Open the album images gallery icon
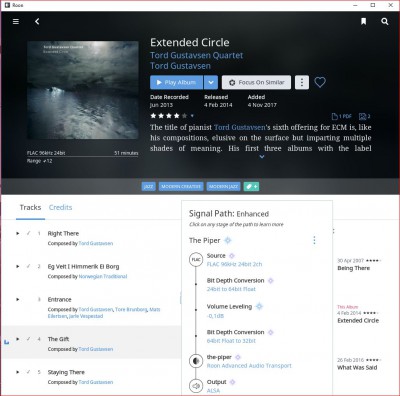400x396 pixels. [x=364, y=116]
